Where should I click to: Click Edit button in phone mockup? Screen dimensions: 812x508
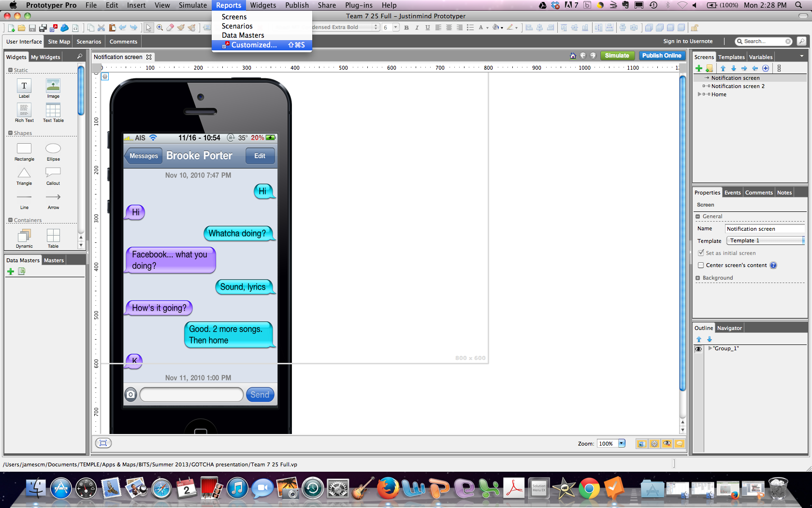point(260,156)
